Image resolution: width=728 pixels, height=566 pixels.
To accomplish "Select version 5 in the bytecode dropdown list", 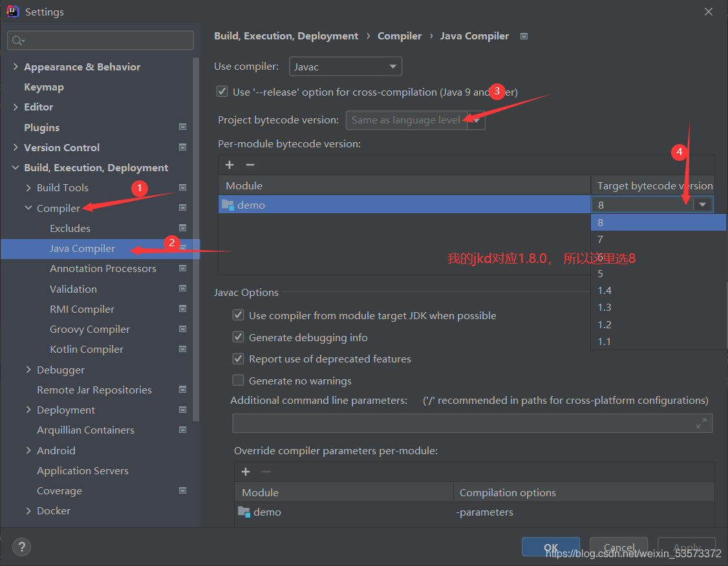I will coord(658,274).
